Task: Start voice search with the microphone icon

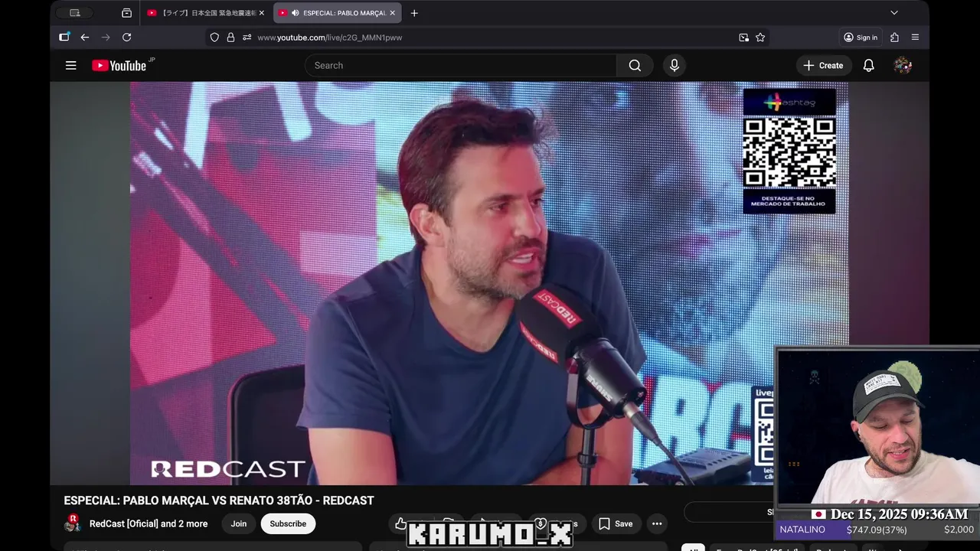Action: pos(675,65)
